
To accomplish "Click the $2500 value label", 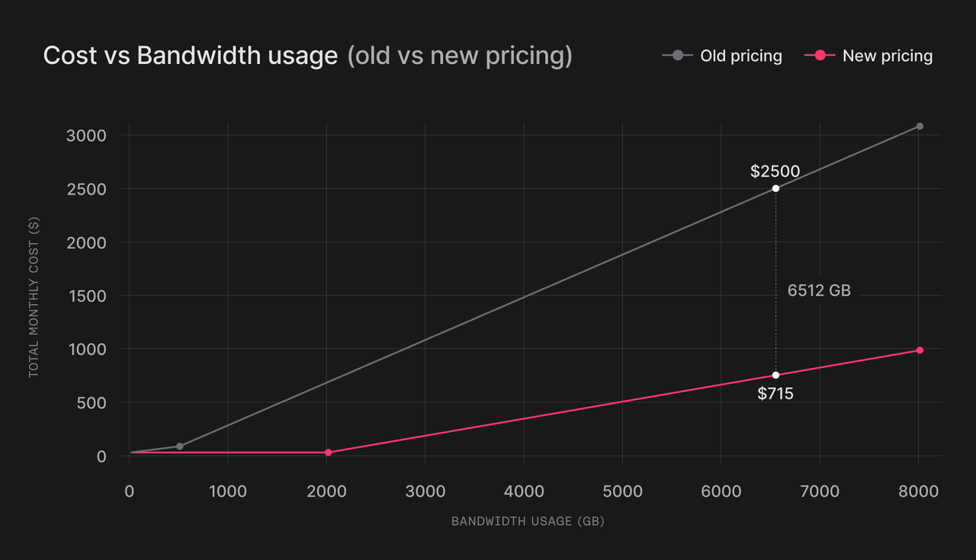I will point(775,171).
